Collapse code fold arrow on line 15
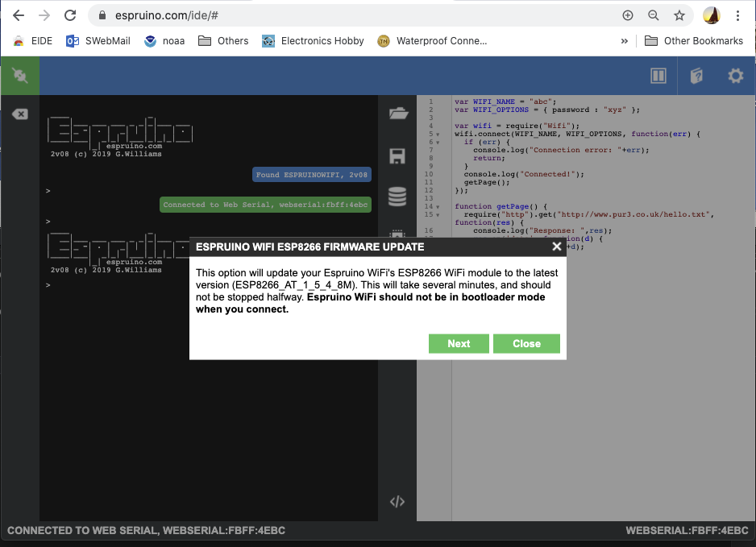756x547 pixels. 438,215
